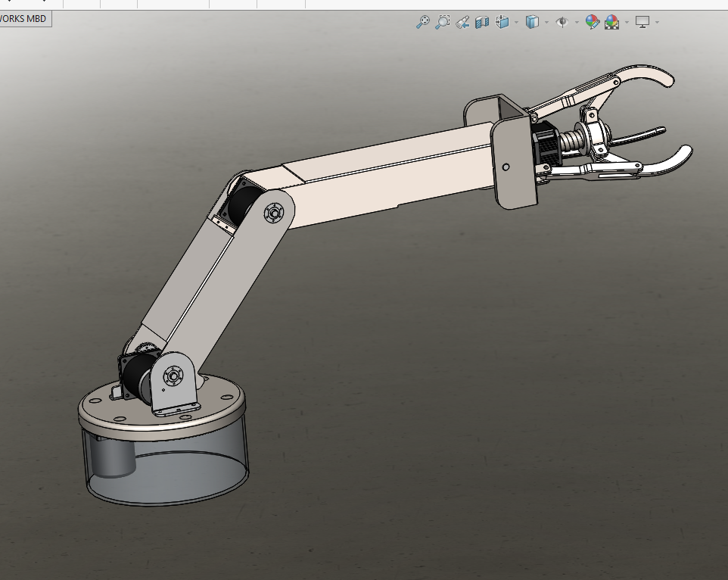The image size is (728, 580).
Task: Expand the Apply Scene dropdown arrow
Action: point(627,22)
